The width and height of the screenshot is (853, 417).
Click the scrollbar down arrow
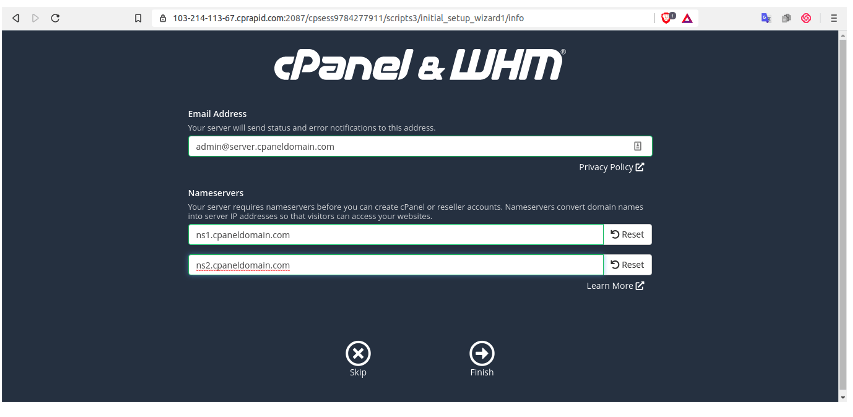click(843, 397)
